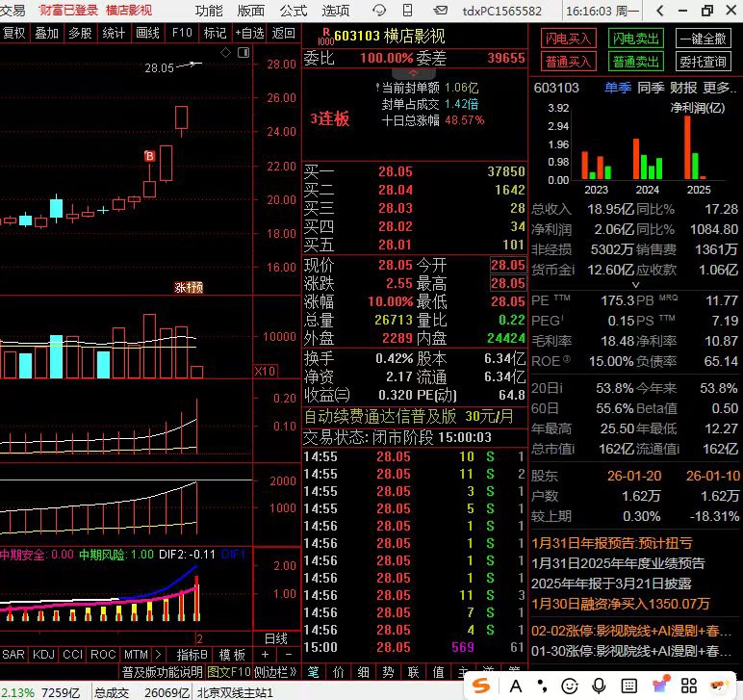Screen dimensions: 743x700
Task: Click the 涨预 marker on the chart
Action: pos(189,287)
